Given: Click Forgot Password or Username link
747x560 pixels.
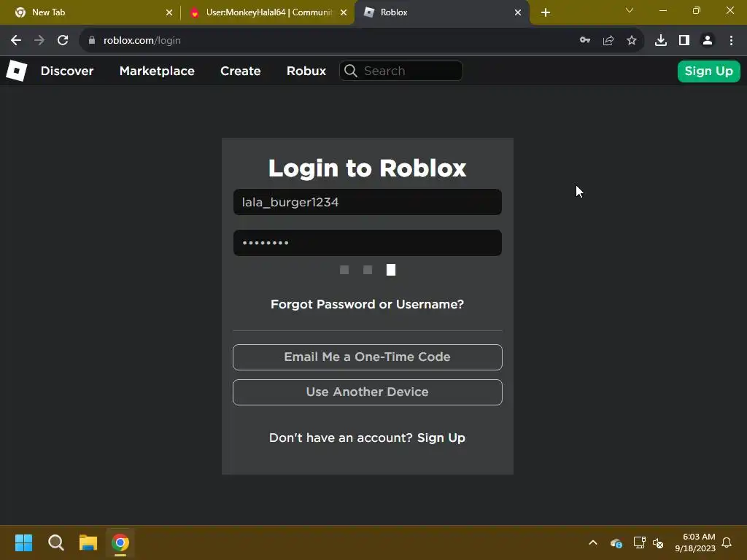Looking at the screenshot, I should 367,304.
